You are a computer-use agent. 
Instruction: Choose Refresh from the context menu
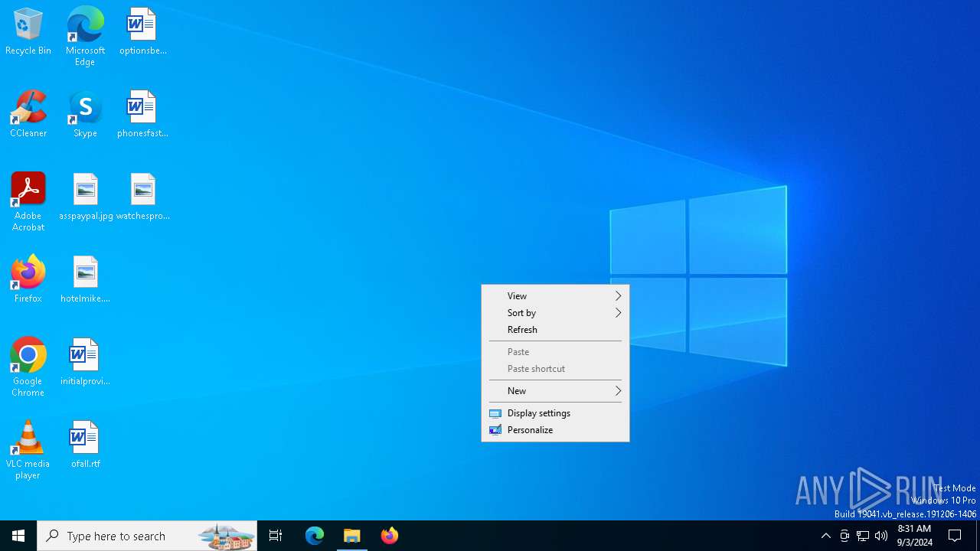(x=555, y=330)
